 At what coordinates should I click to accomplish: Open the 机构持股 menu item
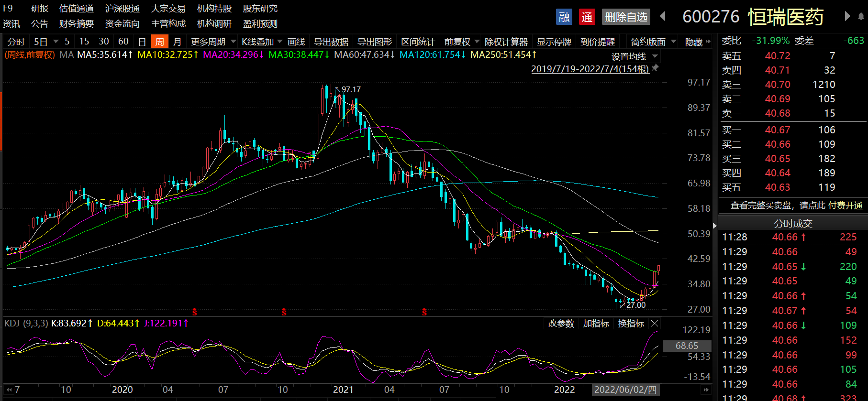click(214, 9)
